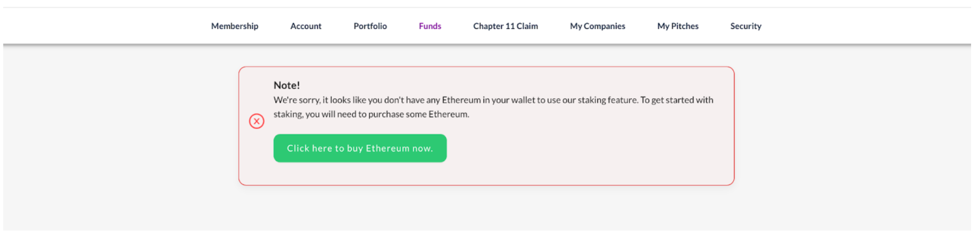Click the bold "Note!" heading
The image size is (980, 238).
point(287,85)
